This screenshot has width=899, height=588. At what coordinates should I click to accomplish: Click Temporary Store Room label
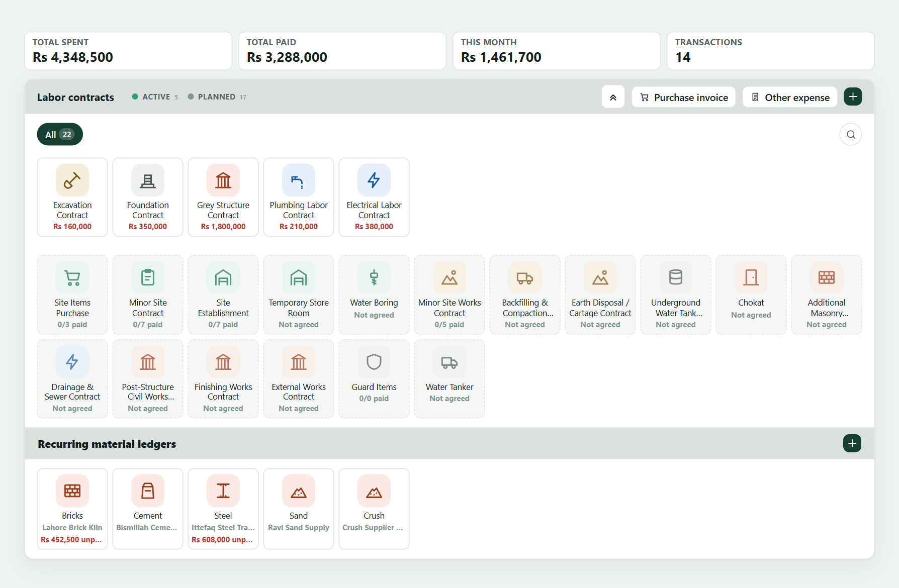pyautogui.click(x=299, y=308)
